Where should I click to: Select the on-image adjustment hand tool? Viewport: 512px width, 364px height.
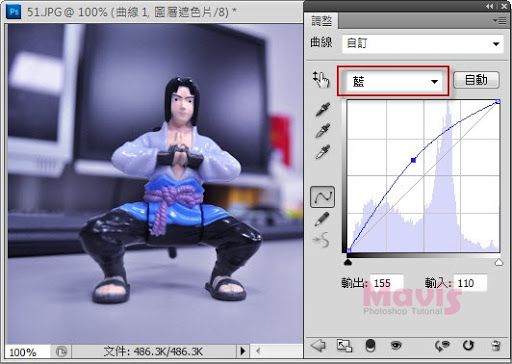pyautogui.click(x=321, y=80)
